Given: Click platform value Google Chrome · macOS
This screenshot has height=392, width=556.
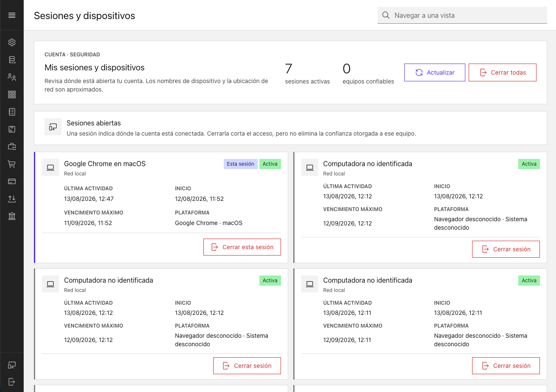Looking at the screenshot, I should 208,223.
